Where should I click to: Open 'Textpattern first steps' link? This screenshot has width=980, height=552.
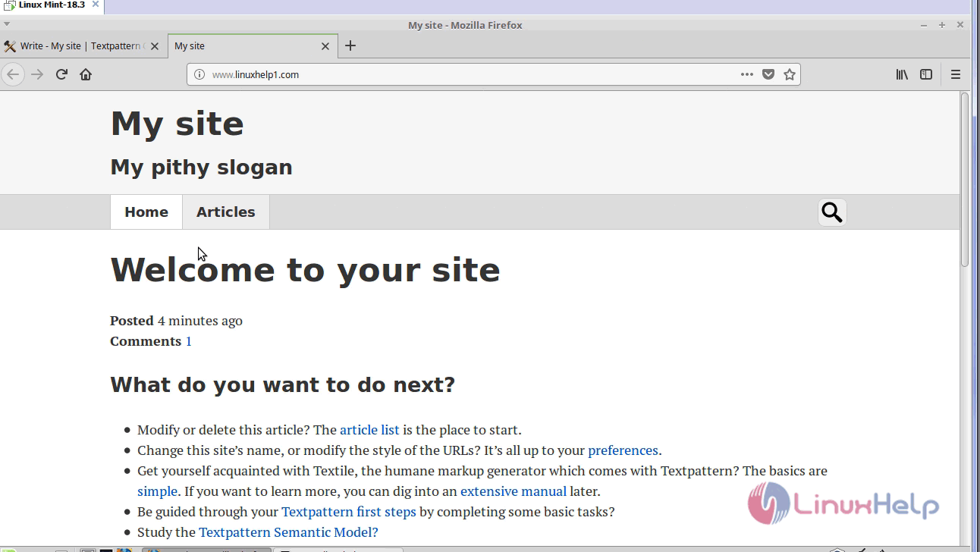349,512
